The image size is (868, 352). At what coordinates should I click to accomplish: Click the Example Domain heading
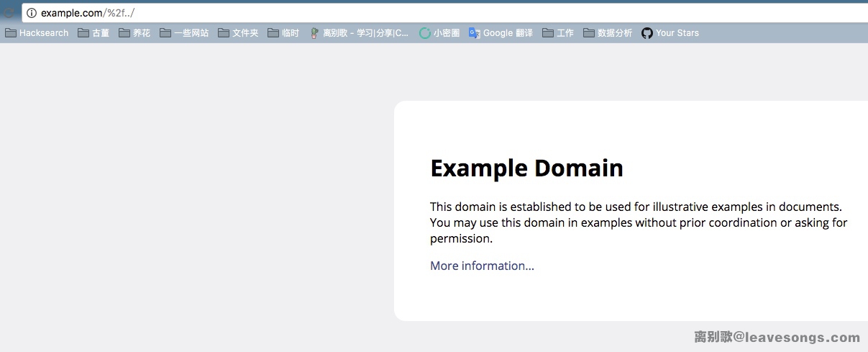(526, 168)
